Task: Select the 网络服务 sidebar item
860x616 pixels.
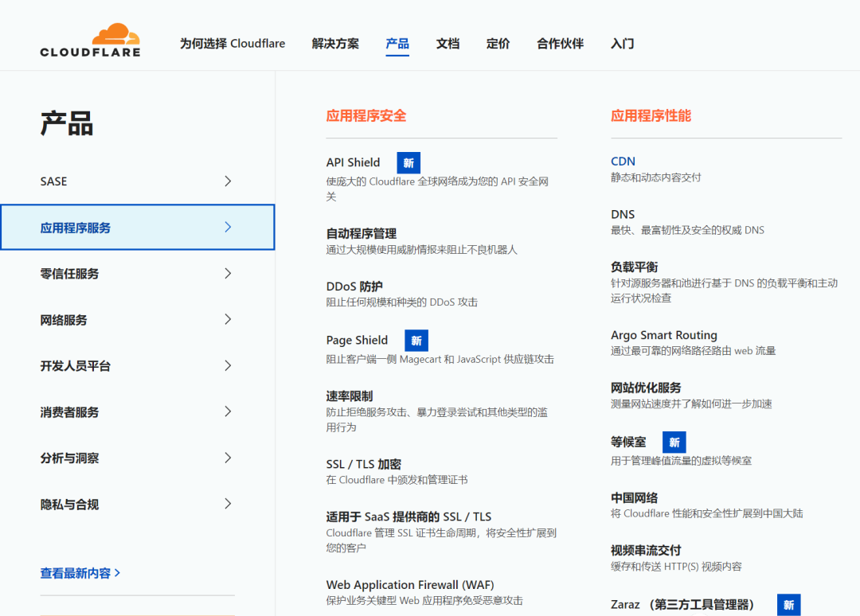Action: click(x=137, y=319)
